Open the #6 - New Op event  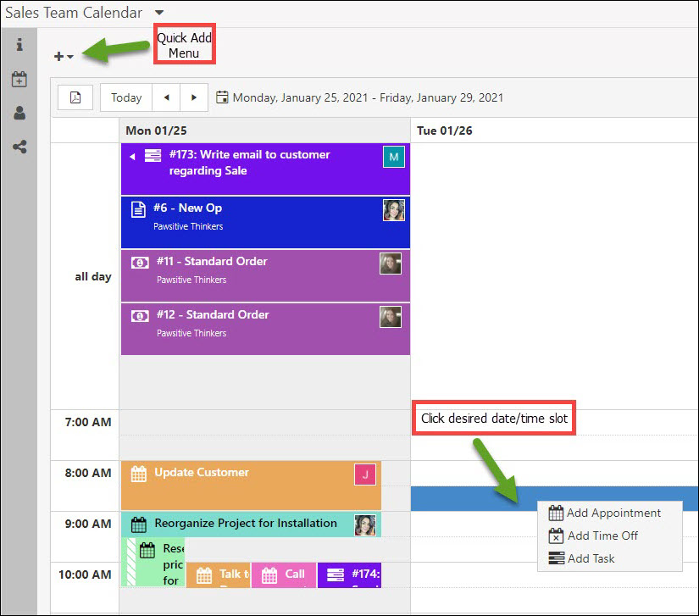point(265,222)
